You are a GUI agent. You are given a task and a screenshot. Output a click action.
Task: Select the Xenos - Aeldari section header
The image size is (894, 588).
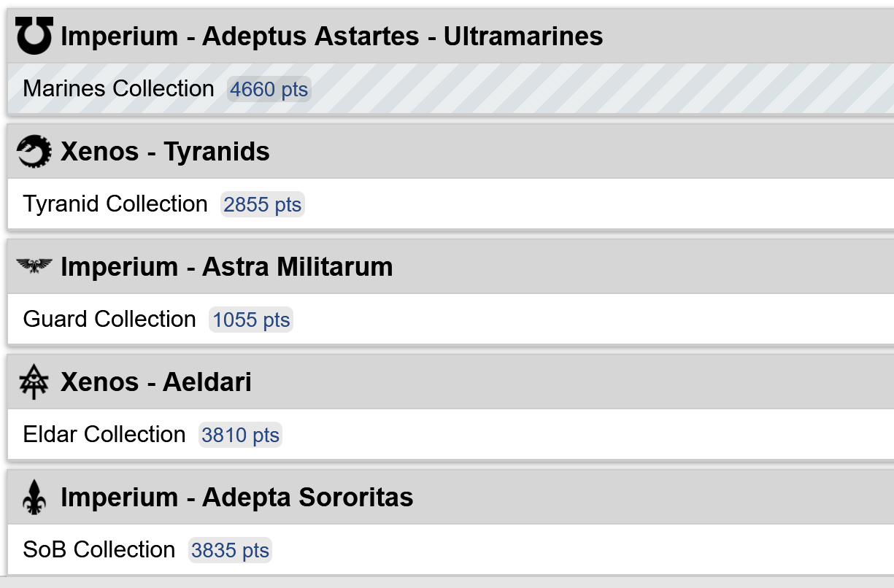tap(451, 382)
